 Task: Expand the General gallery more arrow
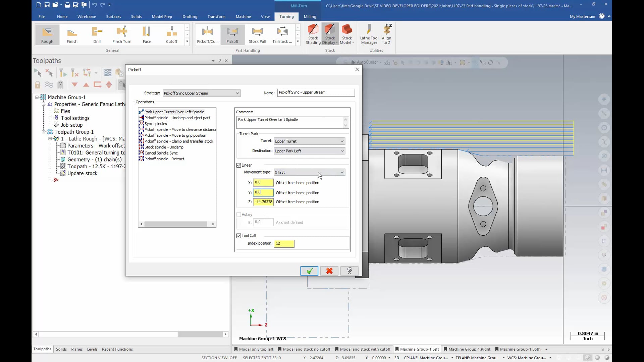pyautogui.click(x=187, y=42)
